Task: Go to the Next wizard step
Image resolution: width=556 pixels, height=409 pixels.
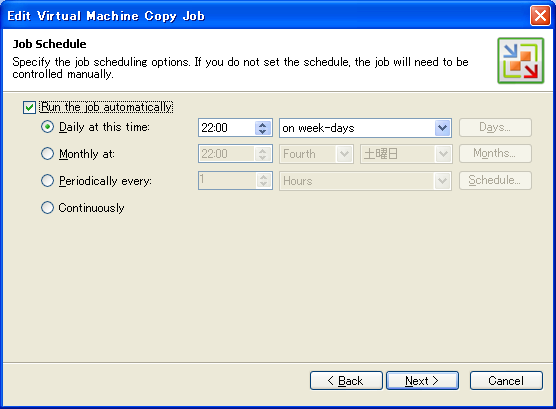Action: 422,381
